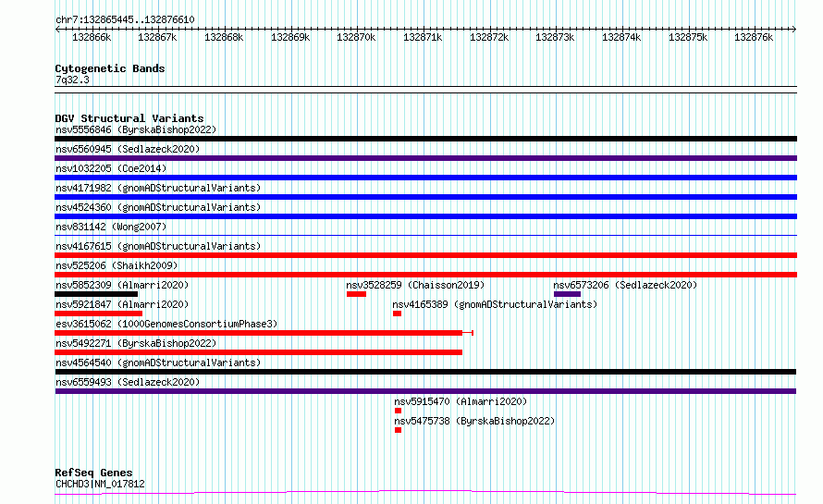Select the red nsv4167615 variant bar
Image resolution: width=823 pixels, height=504 pixels.
click(x=425, y=255)
